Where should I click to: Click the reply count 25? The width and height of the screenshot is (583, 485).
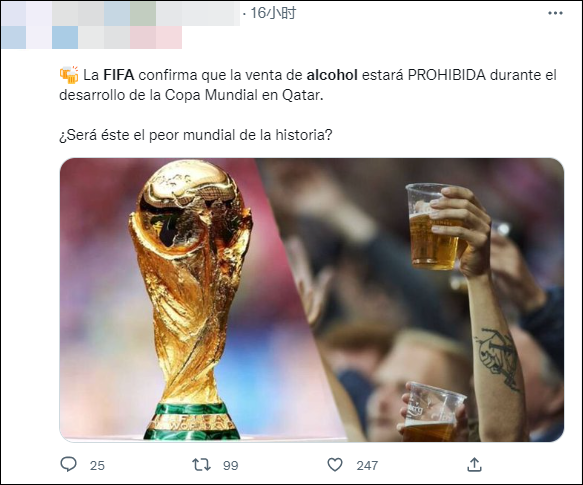pos(97,465)
